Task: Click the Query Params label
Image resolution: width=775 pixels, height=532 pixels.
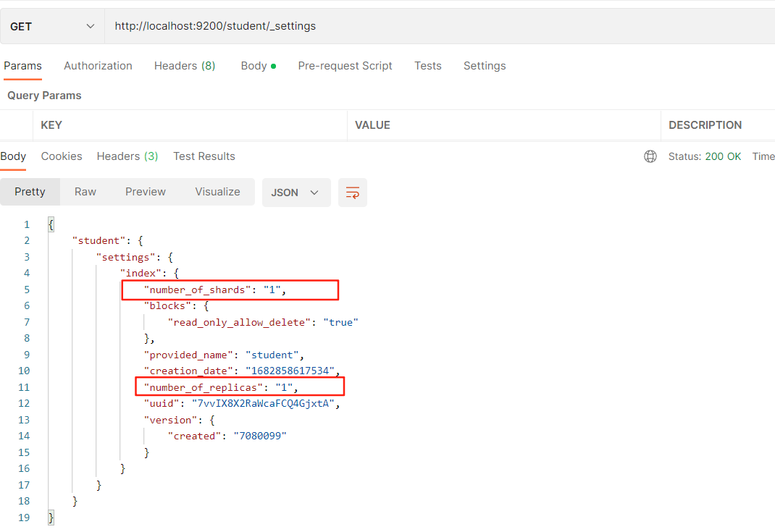Action: click(44, 96)
